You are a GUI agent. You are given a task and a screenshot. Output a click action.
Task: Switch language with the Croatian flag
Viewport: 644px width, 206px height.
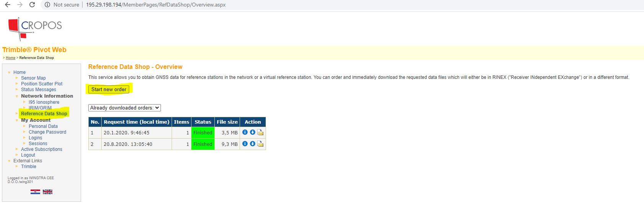coord(35,192)
